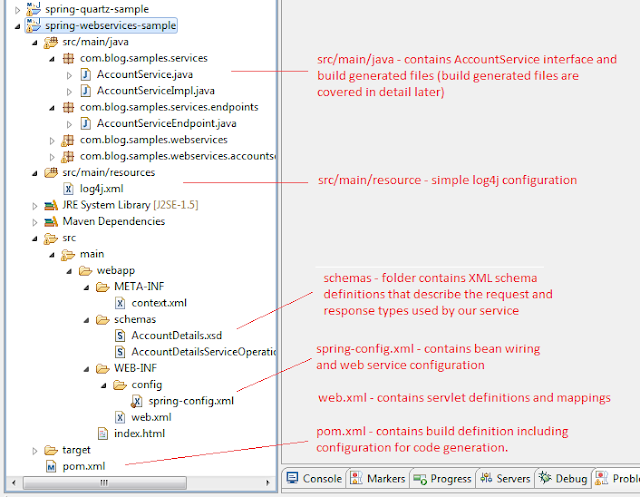Select context.xml under META-INF
640x497 pixels.
151,303
